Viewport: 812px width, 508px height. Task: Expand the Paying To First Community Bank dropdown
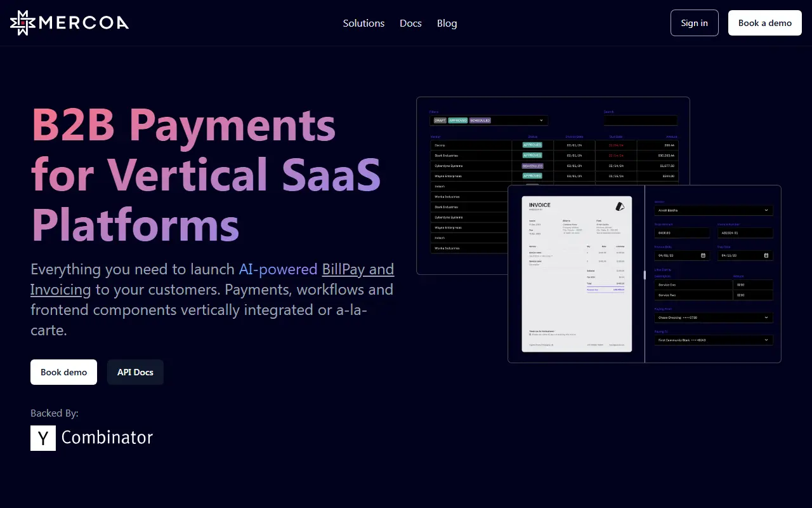pyautogui.click(x=714, y=340)
